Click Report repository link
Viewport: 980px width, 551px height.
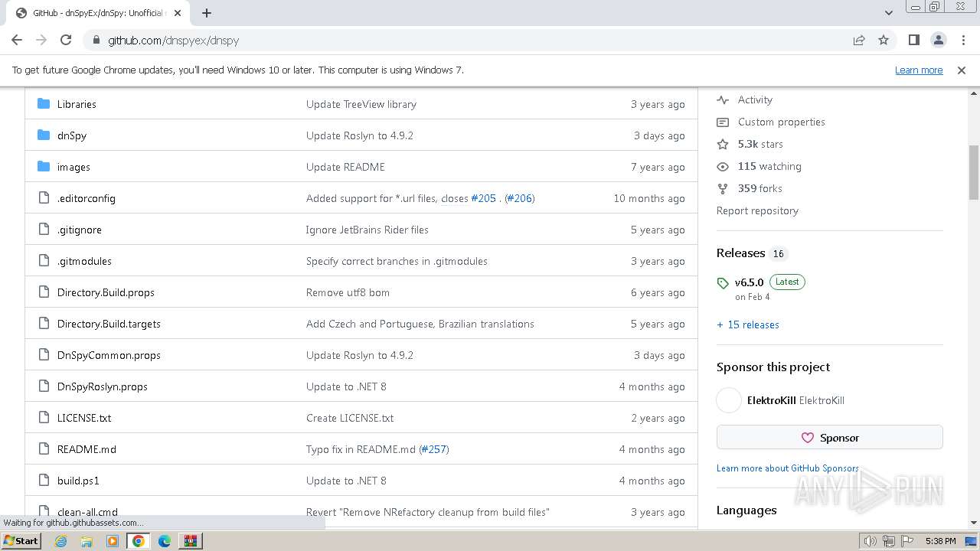click(757, 210)
